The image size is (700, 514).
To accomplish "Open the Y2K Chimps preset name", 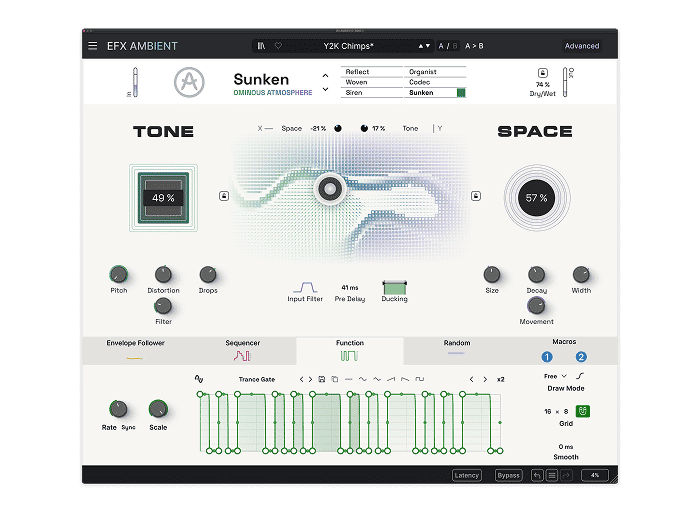I will pyautogui.click(x=348, y=46).
